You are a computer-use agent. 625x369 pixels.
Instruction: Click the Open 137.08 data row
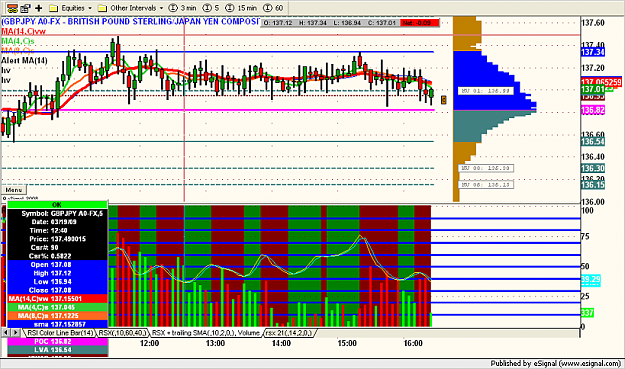tap(57, 265)
